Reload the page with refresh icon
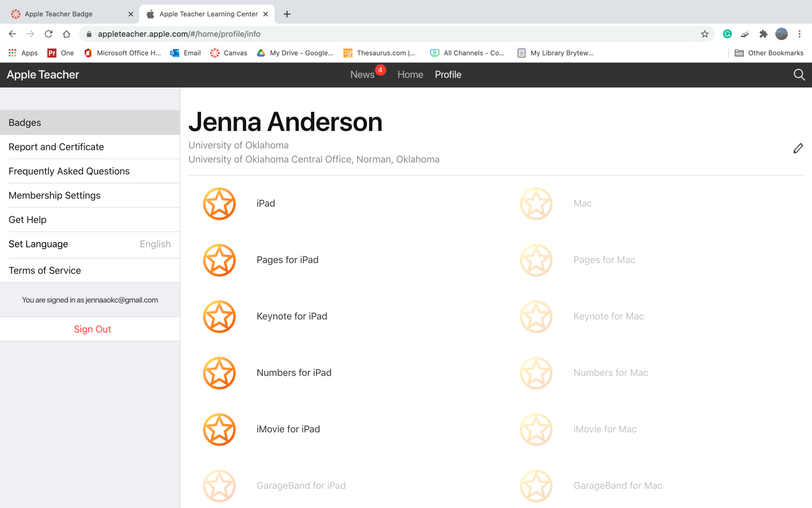Viewport: 812px width, 508px height. click(48, 34)
